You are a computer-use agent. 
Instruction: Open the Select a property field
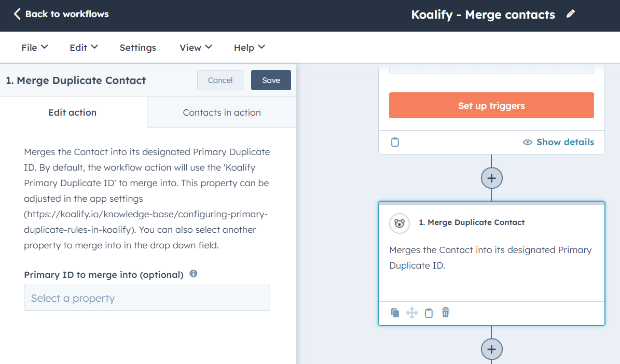coord(147,298)
